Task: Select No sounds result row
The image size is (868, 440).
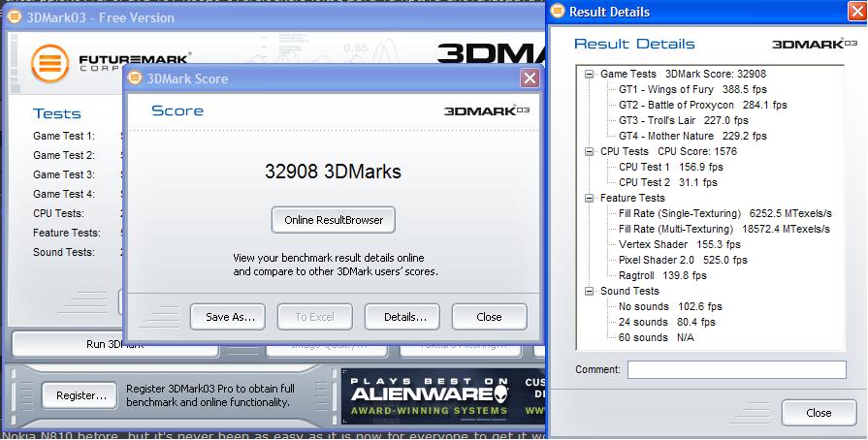Action: click(x=670, y=306)
